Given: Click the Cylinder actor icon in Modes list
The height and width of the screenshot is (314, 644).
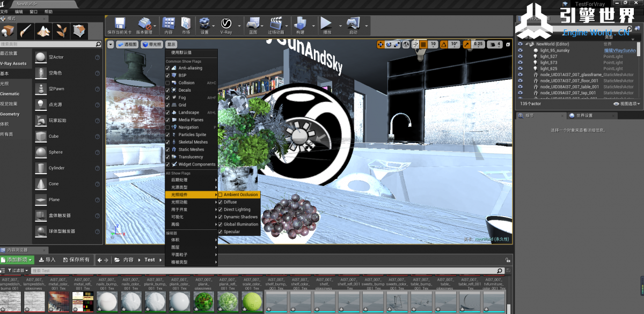Looking at the screenshot, I should [41, 168].
